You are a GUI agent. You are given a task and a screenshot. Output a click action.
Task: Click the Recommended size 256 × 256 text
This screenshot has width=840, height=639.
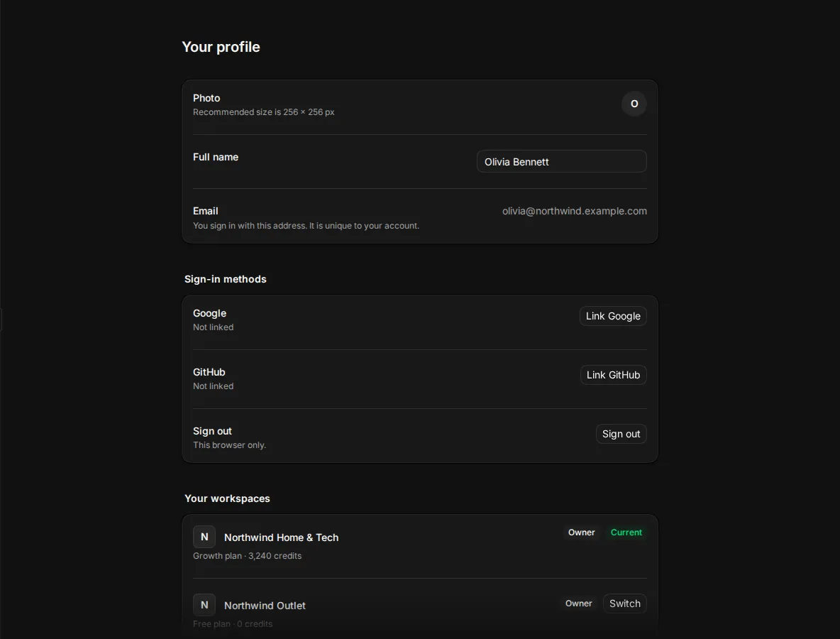pyautogui.click(x=264, y=112)
